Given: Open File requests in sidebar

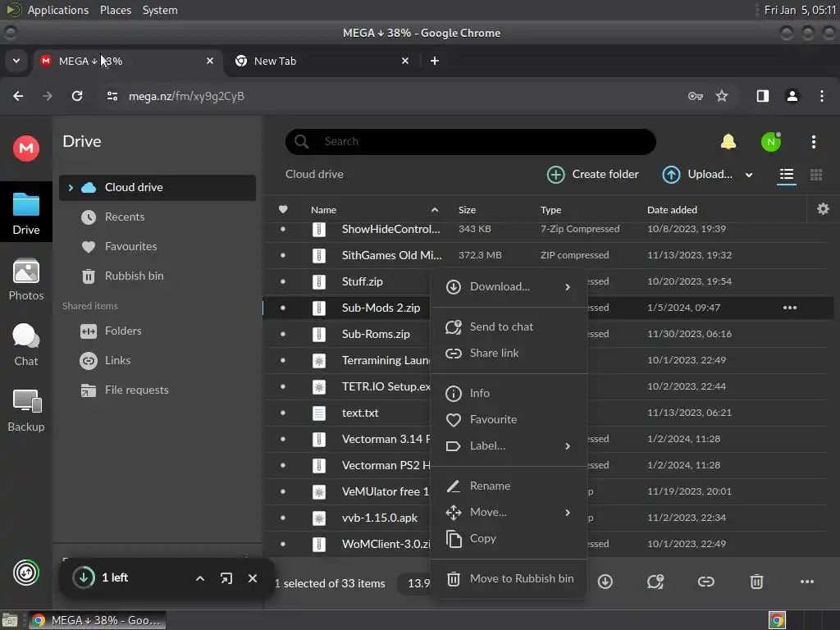Looking at the screenshot, I should [x=157, y=390].
